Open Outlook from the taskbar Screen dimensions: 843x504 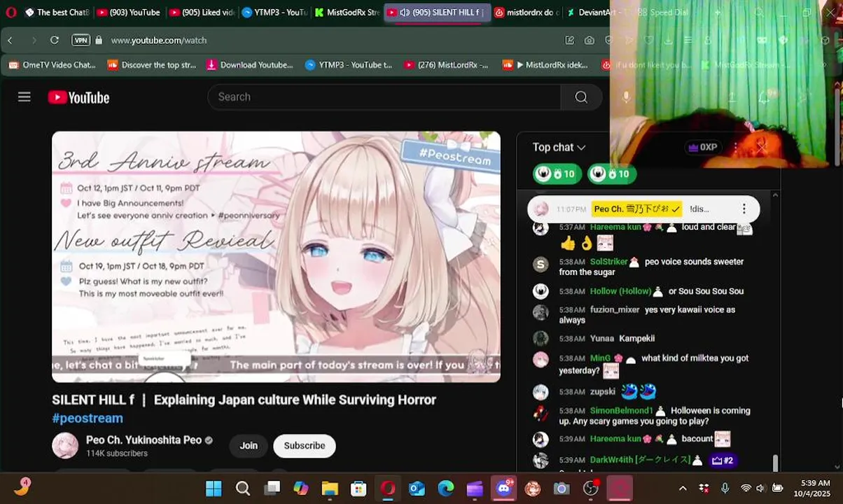[x=417, y=488]
